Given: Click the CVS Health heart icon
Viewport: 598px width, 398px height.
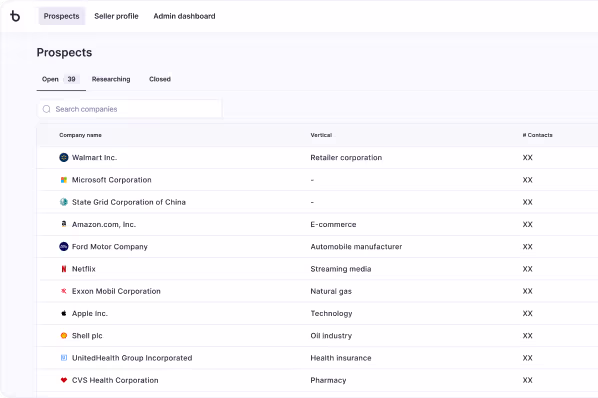Looking at the screenshot, I should pos(64,380).
